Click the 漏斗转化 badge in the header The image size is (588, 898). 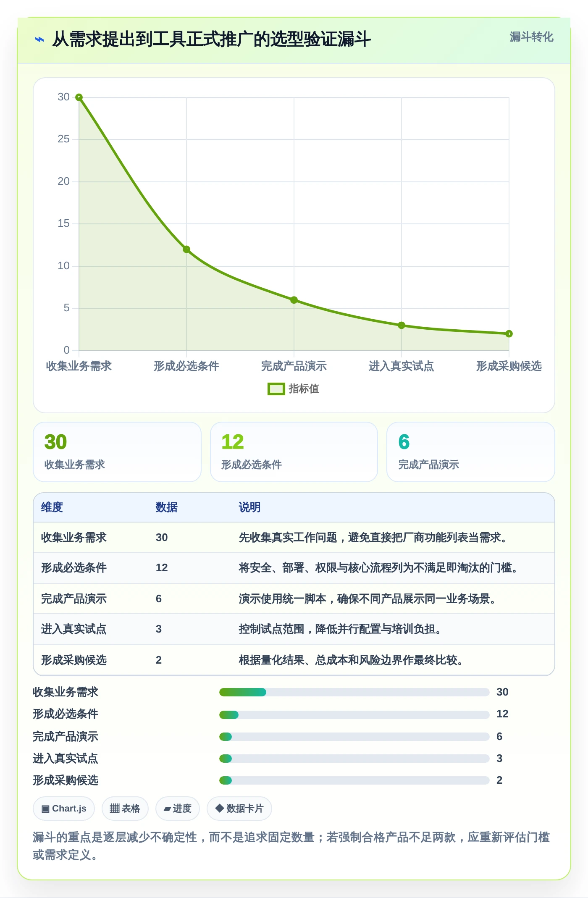(x=531, y=37)
